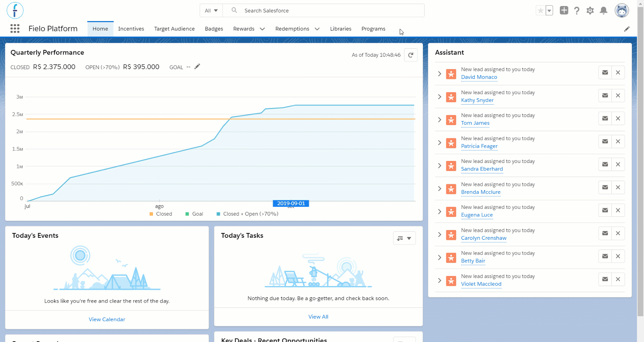Open the Rewards tab dropdown chevron

click(262, 29)
